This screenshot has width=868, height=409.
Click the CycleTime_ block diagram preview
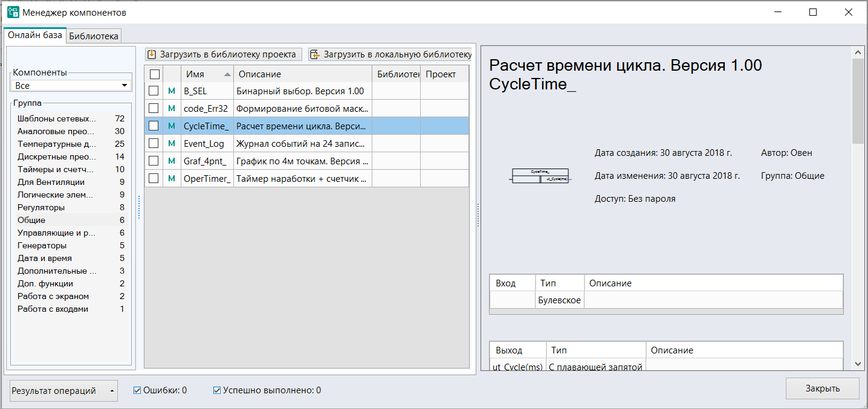(540, 176)
